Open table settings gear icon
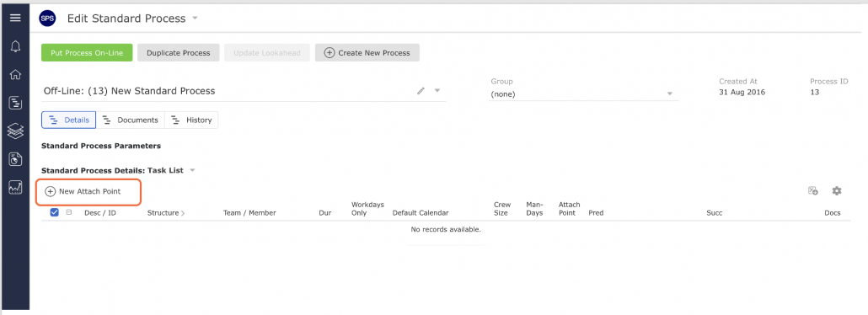The width and height of the screenshot is (868, 315). (837, 190)
